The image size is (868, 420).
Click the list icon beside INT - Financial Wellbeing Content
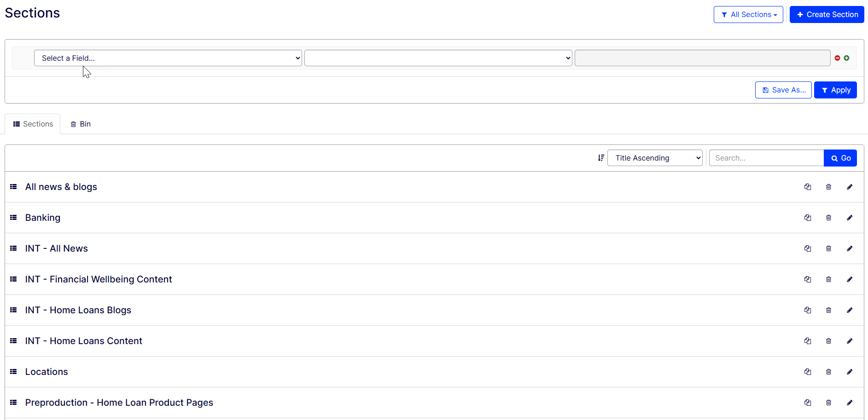13,279
